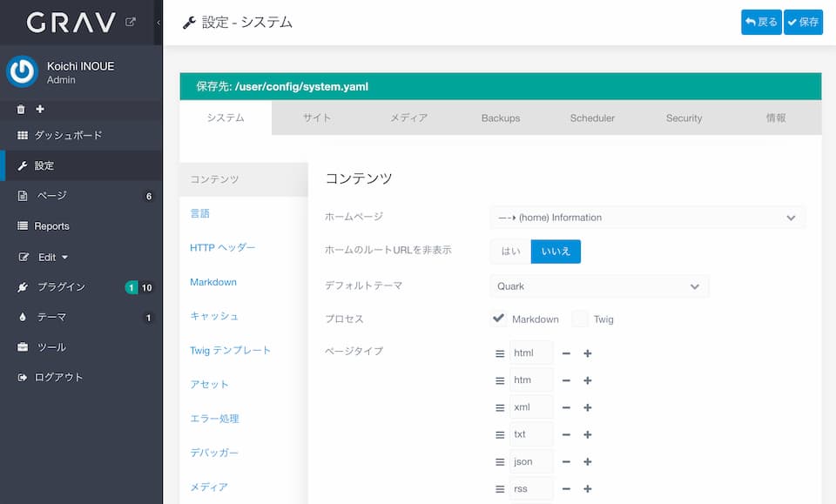Collapse the sidebar with the chevron arrow
The width and height of the screenshot is (836, 504).
tap(158, 22)
